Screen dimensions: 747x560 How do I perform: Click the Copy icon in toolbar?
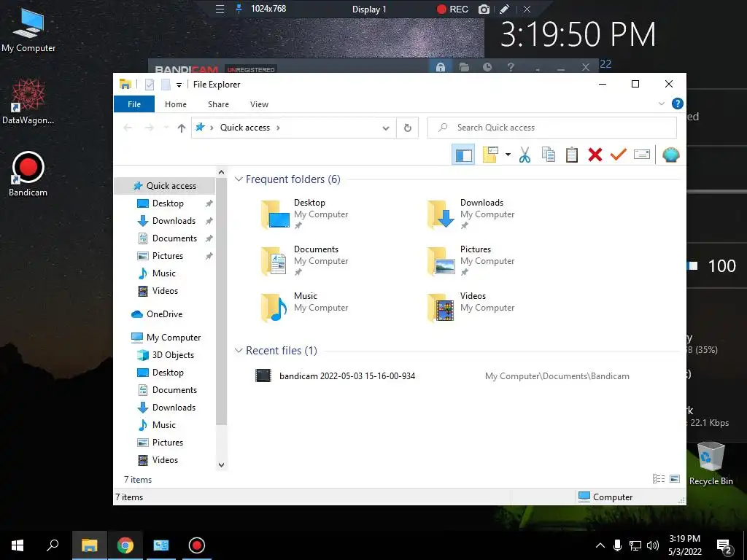click(549, 155)
